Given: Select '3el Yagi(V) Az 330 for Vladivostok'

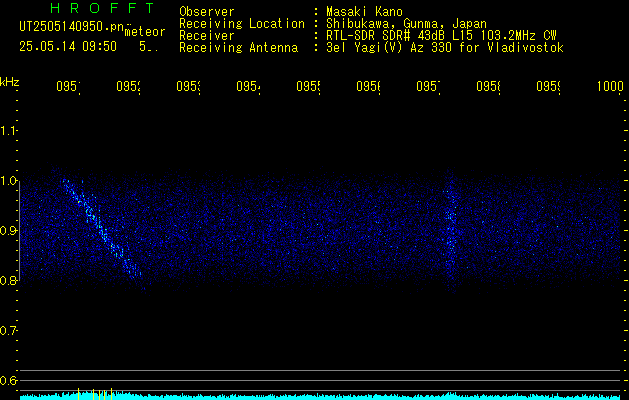Looking at the screenshot, I should click(x=445, y=48).
